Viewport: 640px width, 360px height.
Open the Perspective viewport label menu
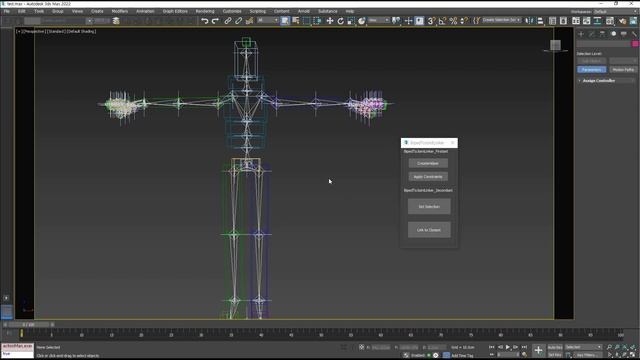click(x=35, y=31)
